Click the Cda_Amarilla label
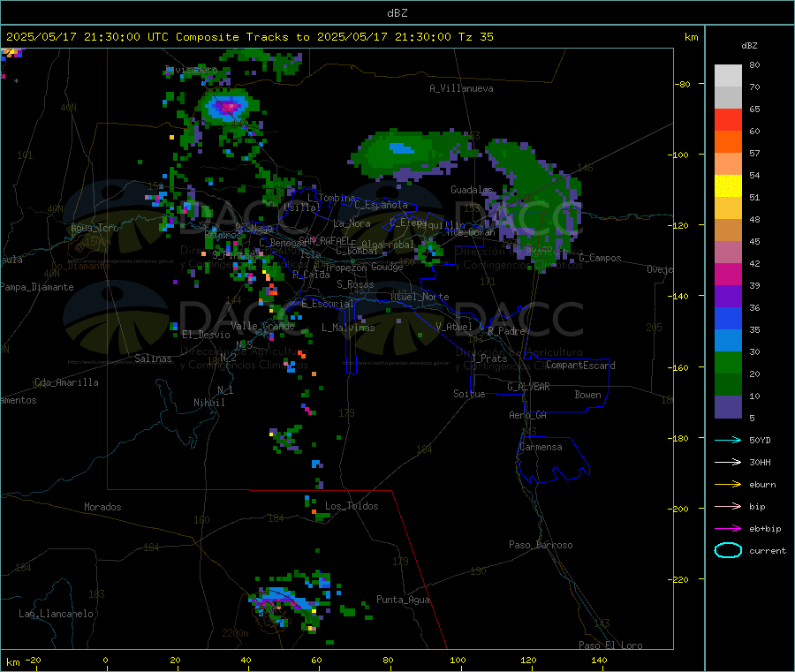 coord(66,382)
